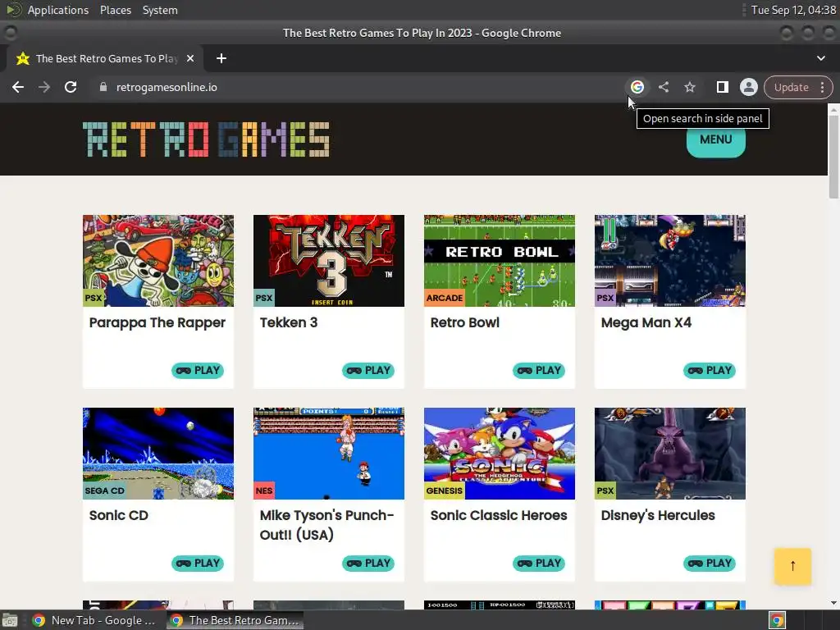Viewport: 840px width, 630px height.
Task: Click the Chrome tray icon in taskbar
Action: [x=778, y=620]
